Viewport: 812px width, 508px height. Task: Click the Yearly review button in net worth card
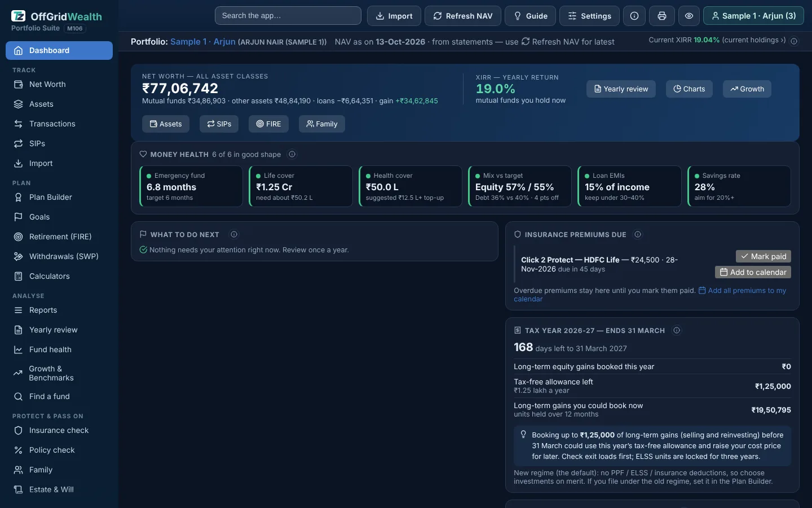click(621, 89)
